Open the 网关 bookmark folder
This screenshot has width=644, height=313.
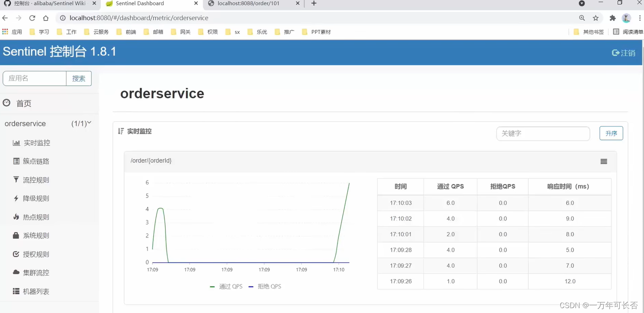pyautogui.click(x=181, y=32)
